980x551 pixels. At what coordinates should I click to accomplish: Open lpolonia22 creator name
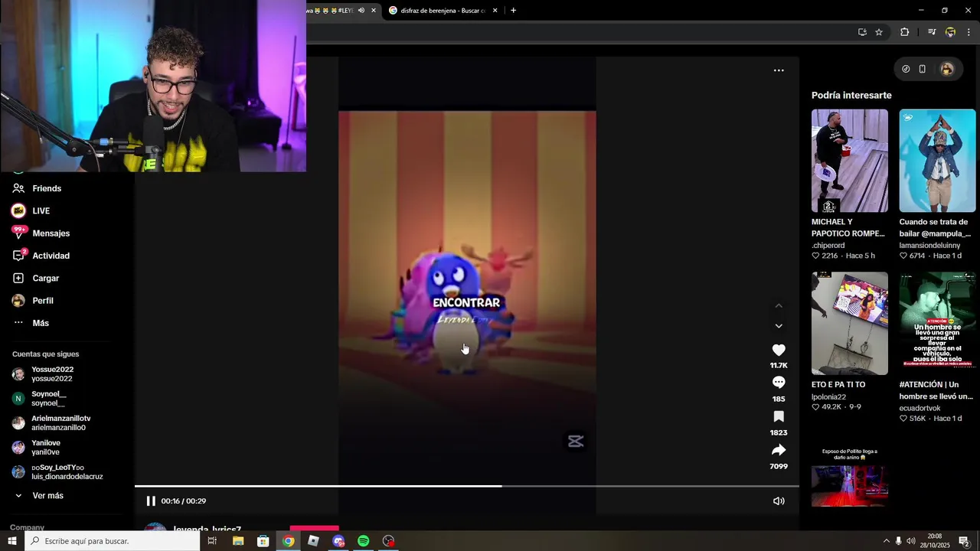(x=830, y=396)
